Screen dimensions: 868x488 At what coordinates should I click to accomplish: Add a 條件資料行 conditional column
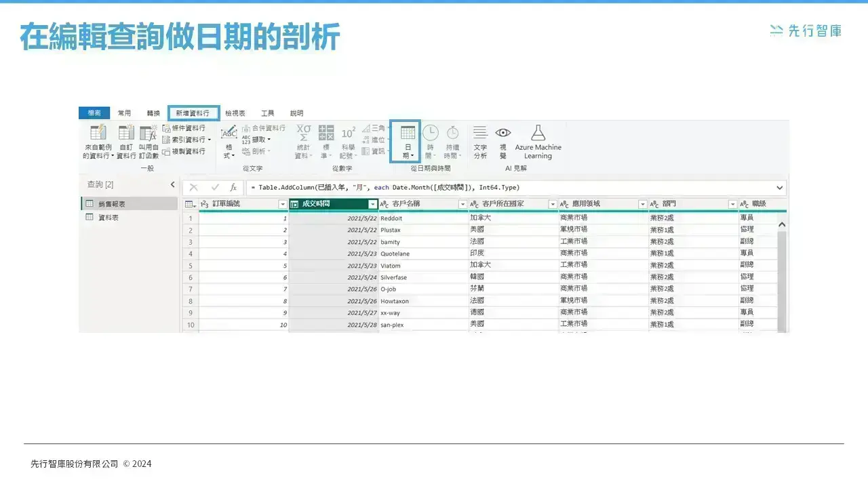(x=184, y=128)
